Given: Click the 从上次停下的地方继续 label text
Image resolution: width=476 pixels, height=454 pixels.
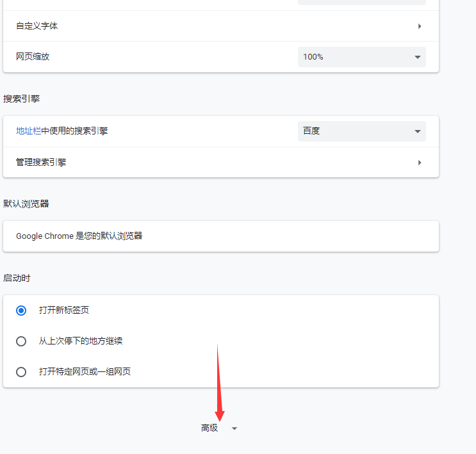Looking at the screenshot, I should point(81,341).
